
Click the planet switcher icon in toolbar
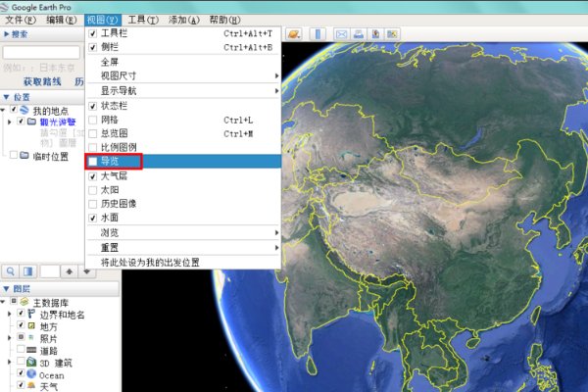294,34
